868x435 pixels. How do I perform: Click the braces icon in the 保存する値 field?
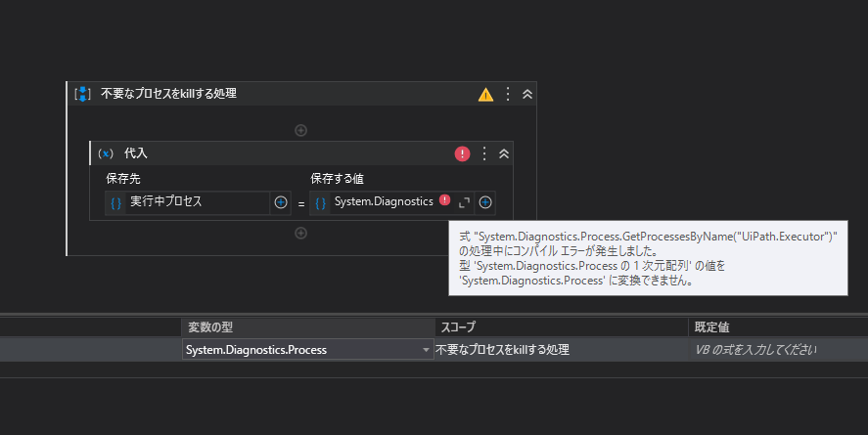point(320,203)
